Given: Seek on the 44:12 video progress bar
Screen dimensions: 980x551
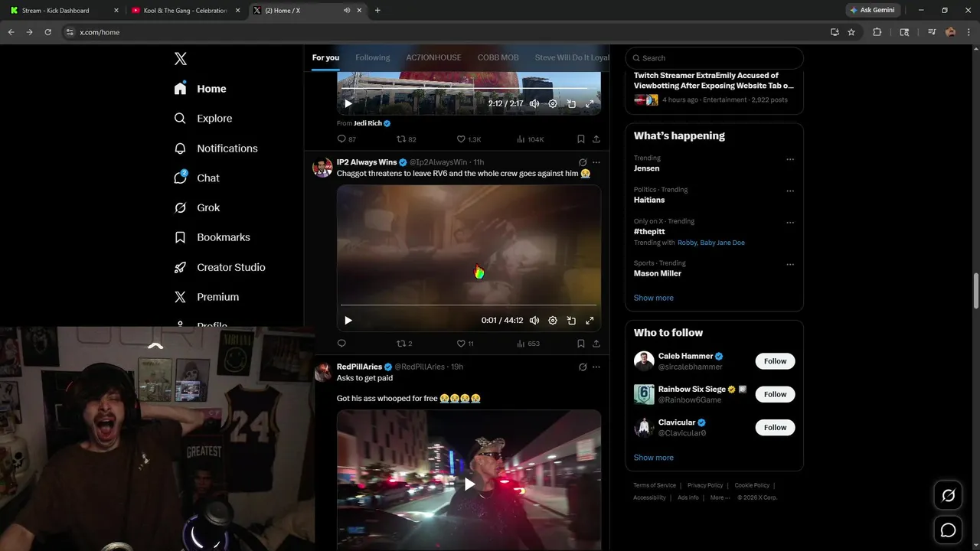Looking at the screenshot, I should [469, 305].
